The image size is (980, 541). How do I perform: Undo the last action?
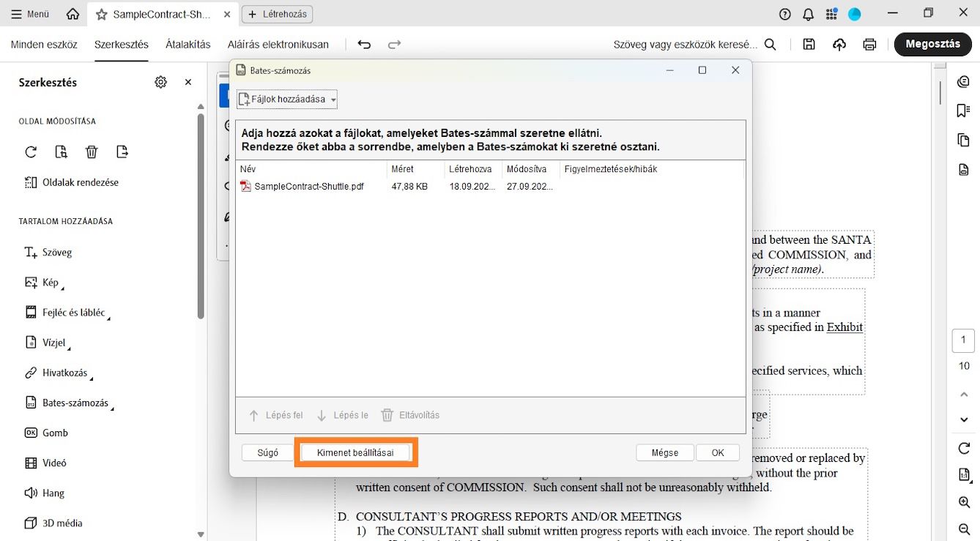pyautogui.click(x=364, y=45)
